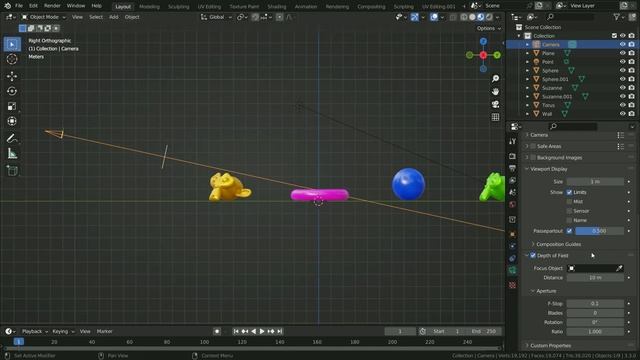Switch to the Shading workspace tab
The image size is (640, 360).
277,7
